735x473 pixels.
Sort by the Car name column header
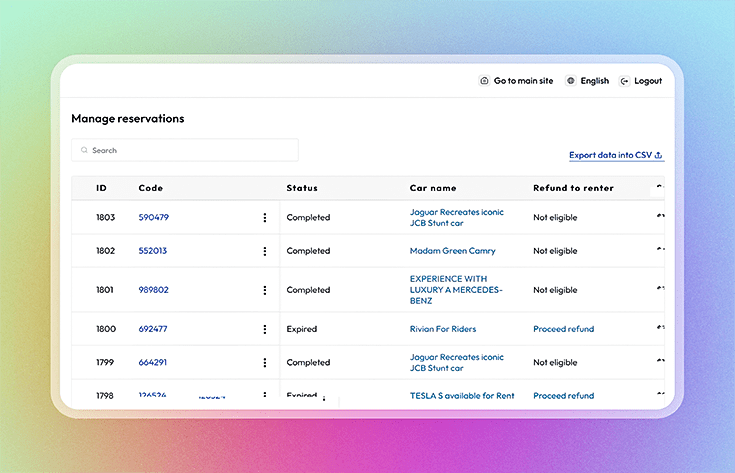[x=433, y=188]
